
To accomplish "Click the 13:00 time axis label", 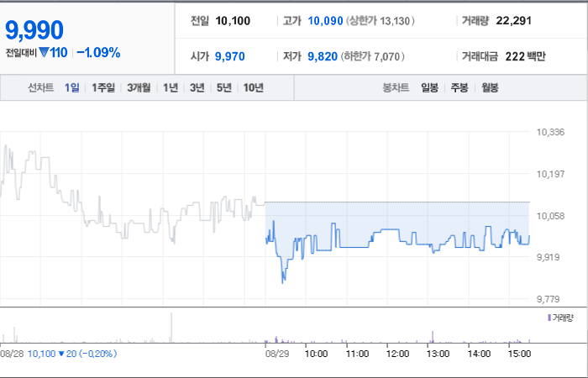I will point(438,354).
